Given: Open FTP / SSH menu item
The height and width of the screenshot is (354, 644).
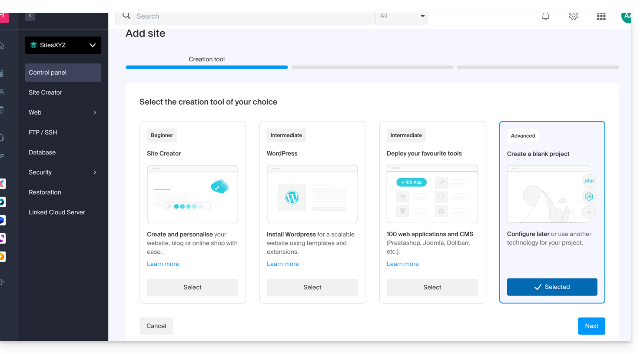Looking at the screenshot, I should point(43,132).
